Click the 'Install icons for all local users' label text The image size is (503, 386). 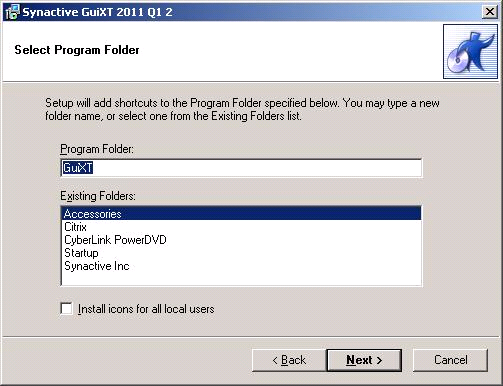pos(146,309)
